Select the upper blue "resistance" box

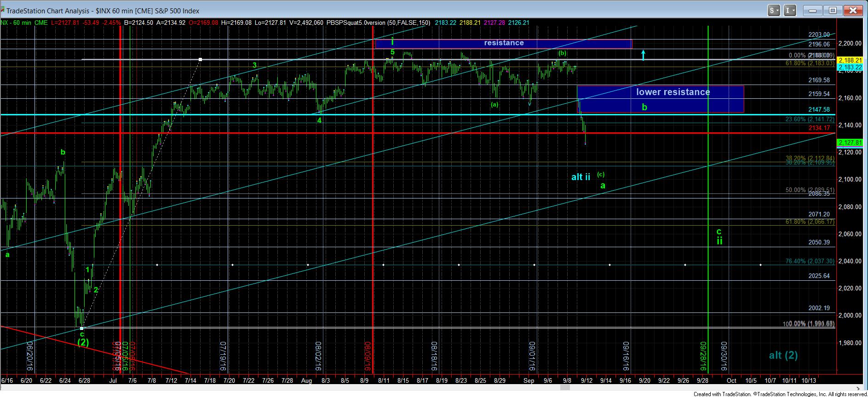504,43
